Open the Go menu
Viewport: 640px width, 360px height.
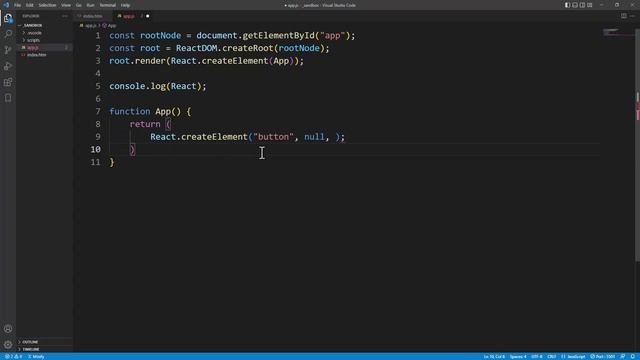click(79, 5)
